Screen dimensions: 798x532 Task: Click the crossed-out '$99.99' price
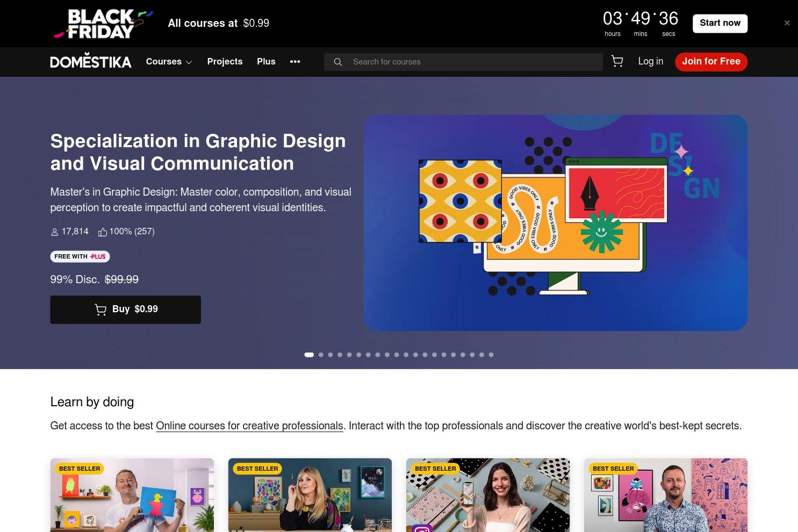pyautogui.click(x=121, y=280)
